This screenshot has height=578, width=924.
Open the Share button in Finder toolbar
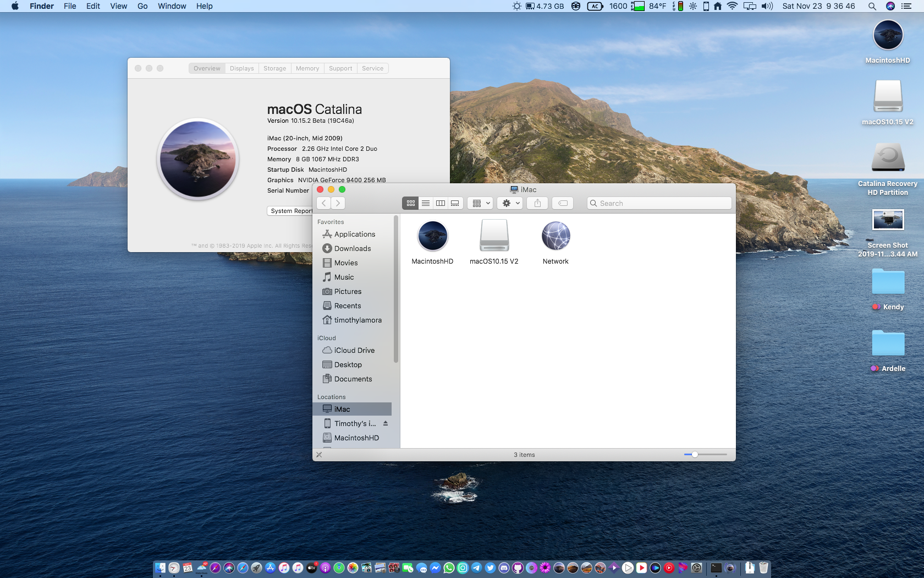537,203
